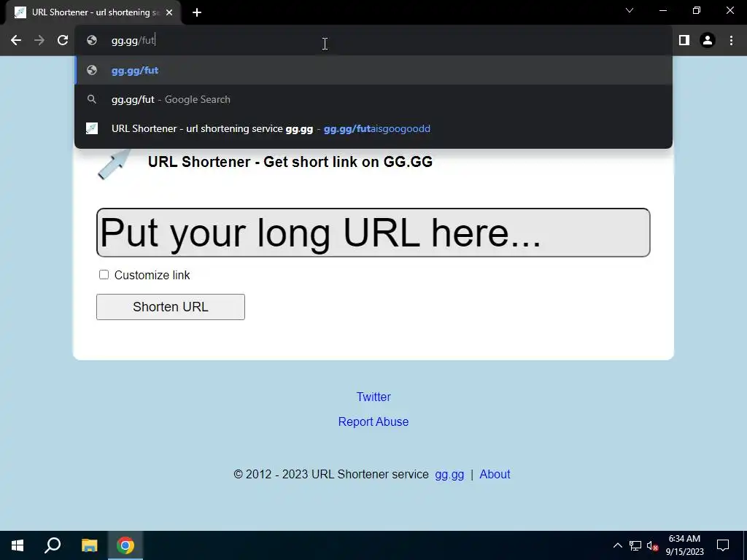This screenshot has width=747, height=560.
Task: Open the clock showing 6:34 AM
Action: pyautogui.click(x=684, y=545)
